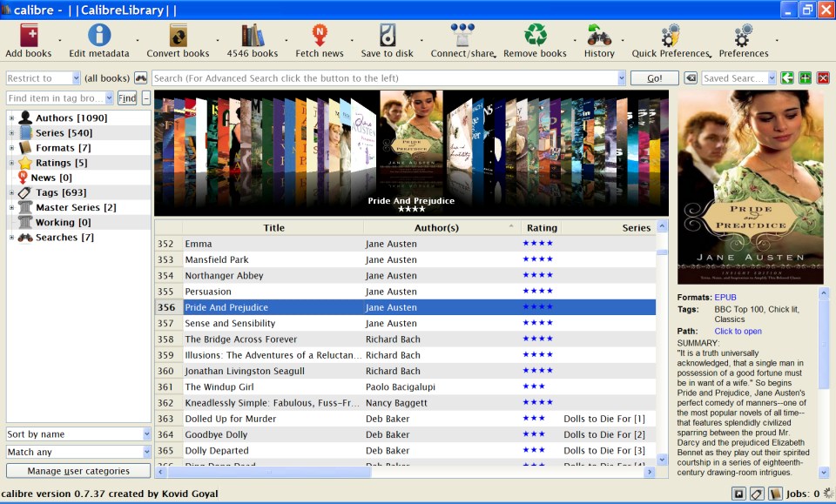Select the Northanger Abbey row
Screen dimensions: 836x504
(405, 275)
